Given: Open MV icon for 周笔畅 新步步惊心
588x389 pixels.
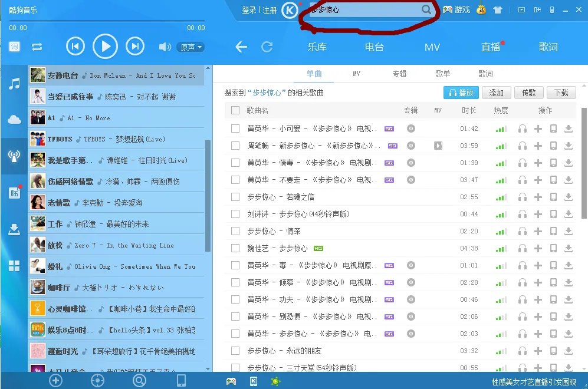Looking at the screenshot, I should coord(438,146).
